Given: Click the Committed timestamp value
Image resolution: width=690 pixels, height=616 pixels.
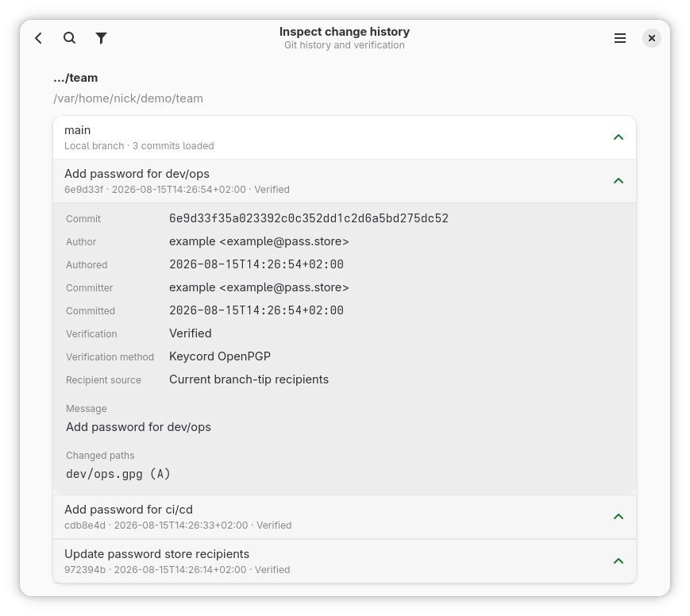Looking at the screenshot, I should (x=256, y=310).
